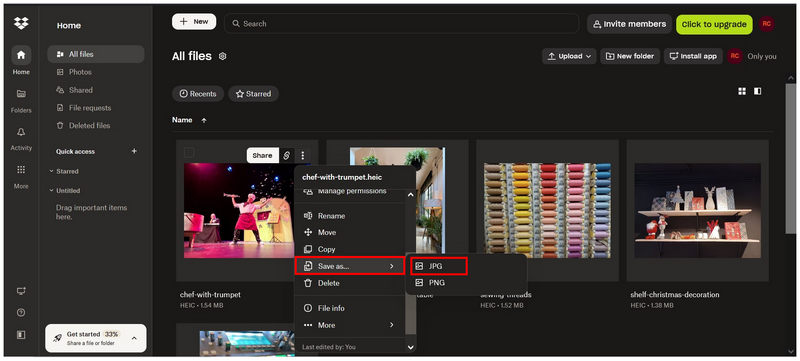Open the sewing threads thumbnail
Screen dimensions: 800x361
[547, 211]
